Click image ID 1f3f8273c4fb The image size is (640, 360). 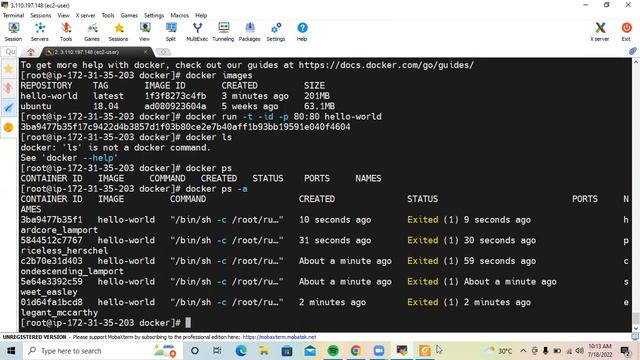pyautogui.click(x=175, y=96)
